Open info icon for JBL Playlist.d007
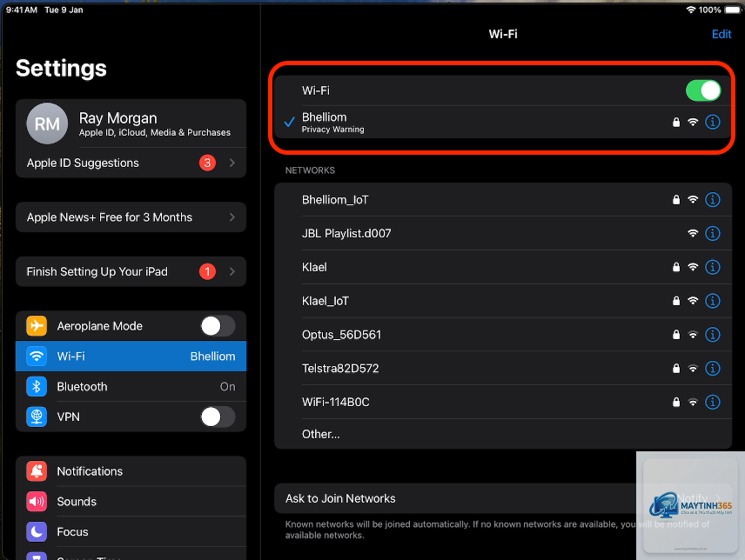The width and height of the screenshot is (745, 560). click(712, 234)
